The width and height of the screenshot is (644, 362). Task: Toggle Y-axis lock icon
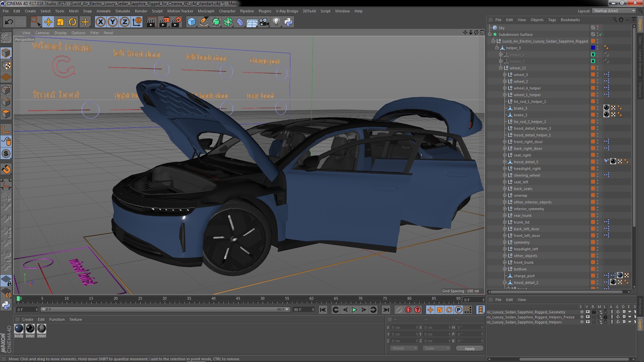pos(113,22)
